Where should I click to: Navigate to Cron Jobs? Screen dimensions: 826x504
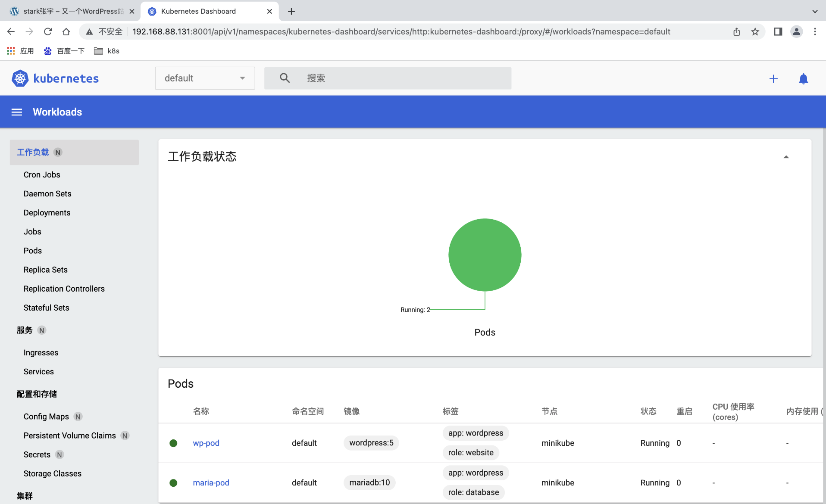click(42, 174)
